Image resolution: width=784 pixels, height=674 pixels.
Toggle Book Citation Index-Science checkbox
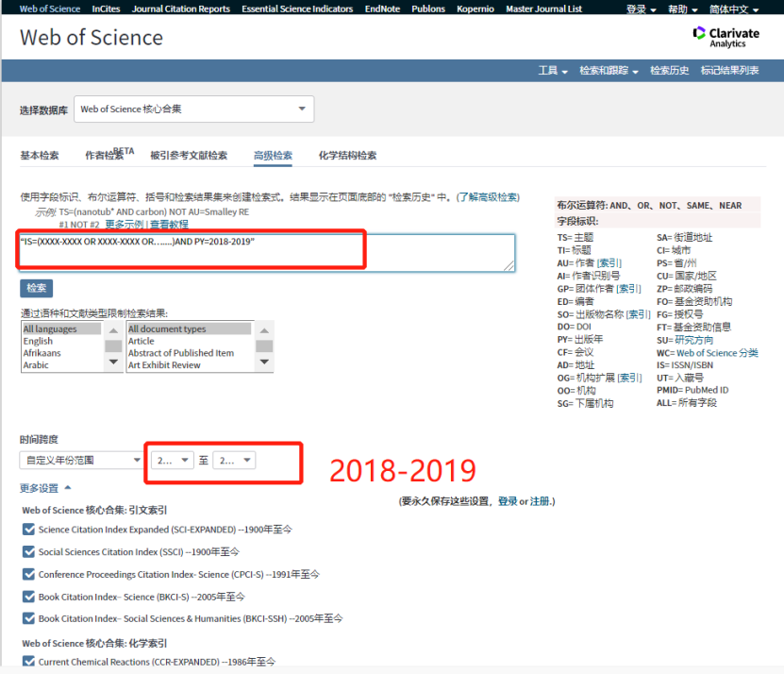point(28,597)
